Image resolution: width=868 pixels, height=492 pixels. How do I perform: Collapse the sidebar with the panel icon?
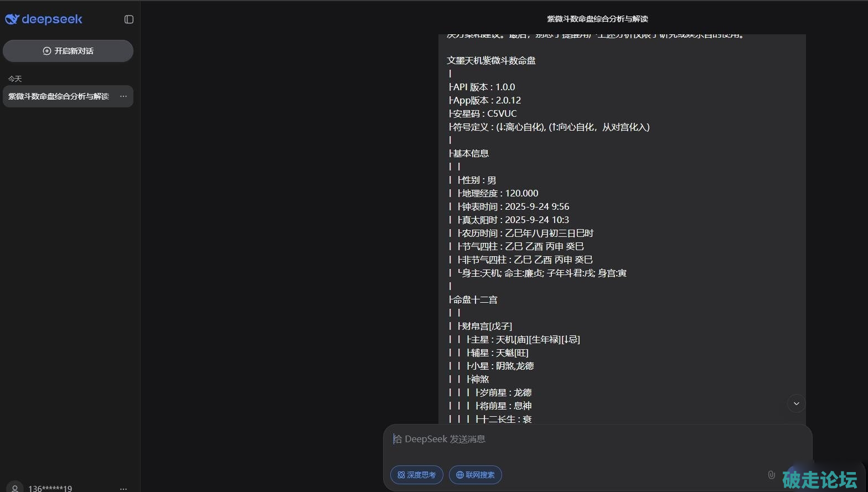coord(129,19)
